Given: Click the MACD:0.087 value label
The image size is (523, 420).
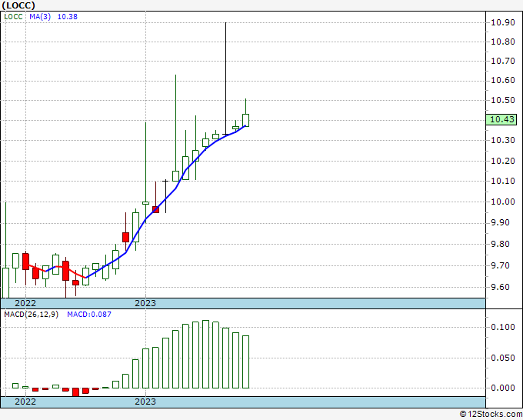Looking at the screenshot, I should point(88,314).
